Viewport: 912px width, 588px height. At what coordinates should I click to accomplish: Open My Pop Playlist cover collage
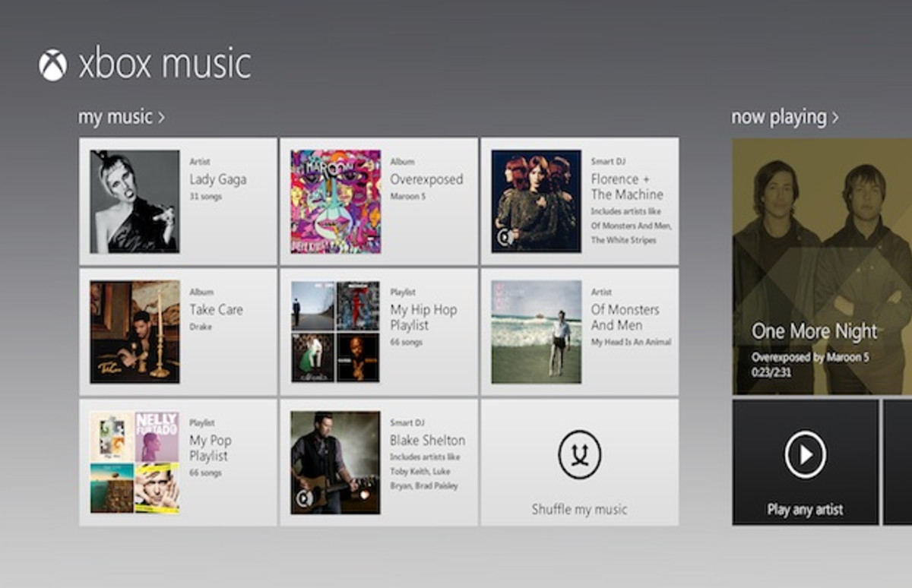(135, 463)
